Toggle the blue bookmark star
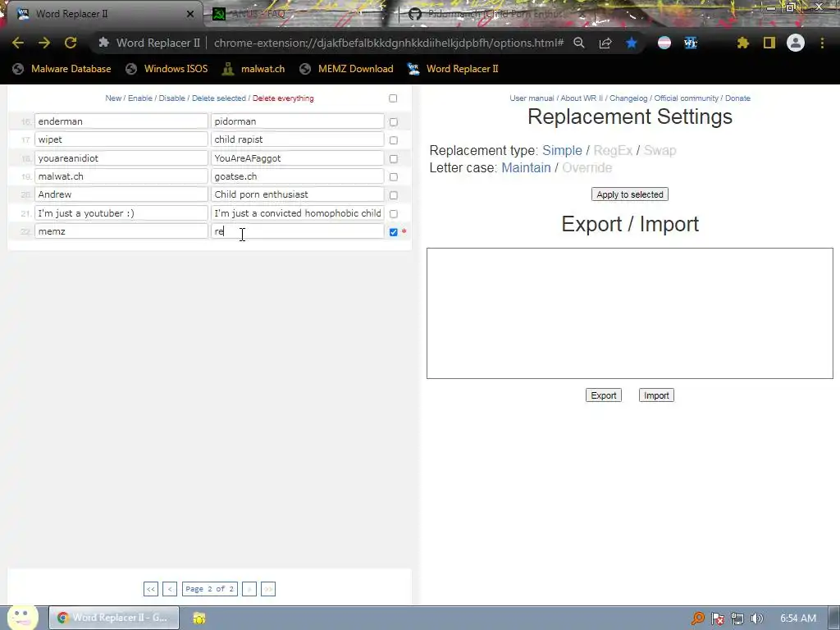The width and height of the screenshot is (840, 630). [632, 43]
